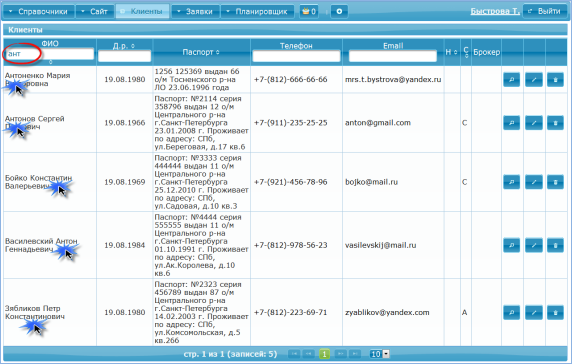Screen dimensions: 572x364
Task: Edit the Василевский Антон record
Action: (534, 245)
